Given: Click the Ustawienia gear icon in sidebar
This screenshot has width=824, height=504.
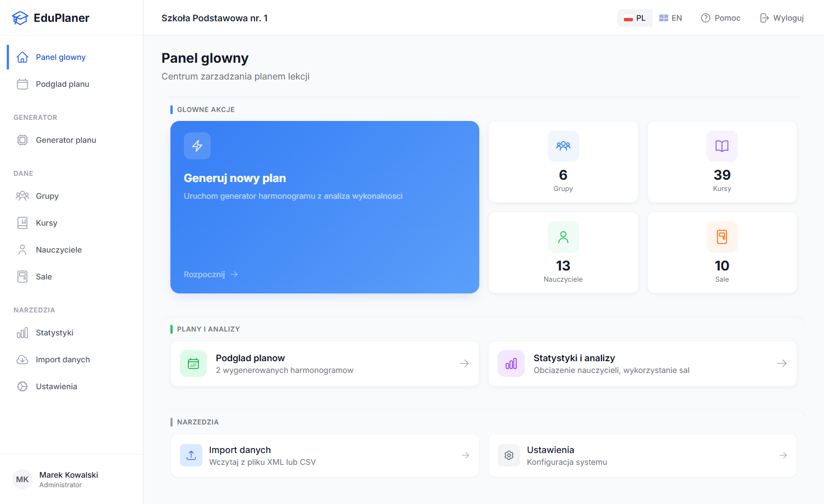Looking at the screenshot, I should pos(22,386).
